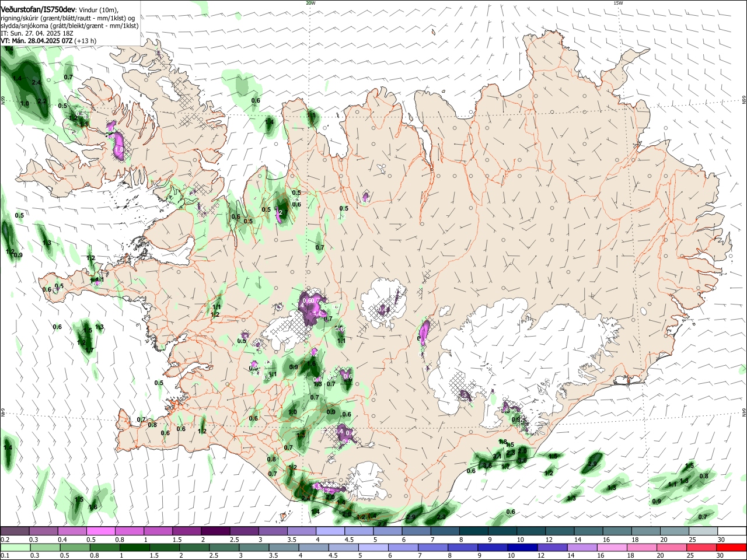Click the 0.2 label in the top legend row
Screen dimensions: 747x560
(5, 540)
